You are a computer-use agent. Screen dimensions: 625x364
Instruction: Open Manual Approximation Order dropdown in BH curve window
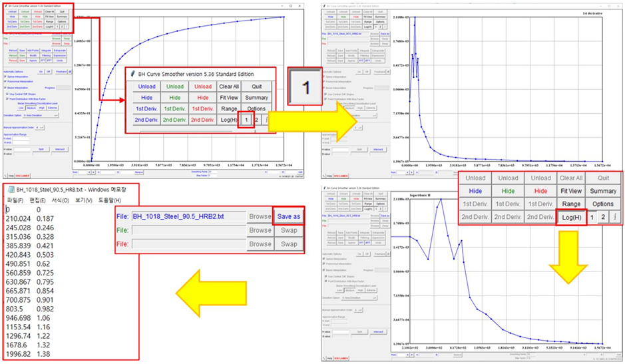coord(40,128)
